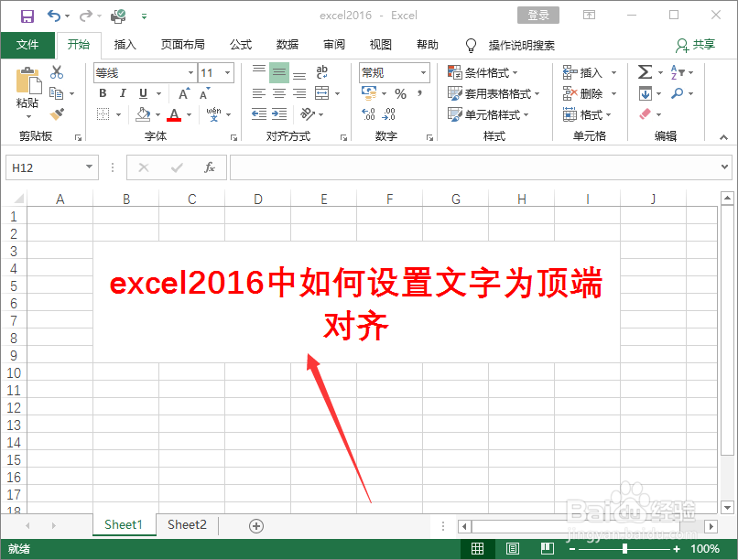
Task: Click the zoom slider handle
Action: point(624,549)
